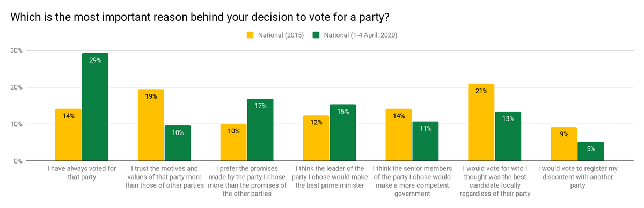Click the yellow 21% bar for best local candidate

click(481, 122)
